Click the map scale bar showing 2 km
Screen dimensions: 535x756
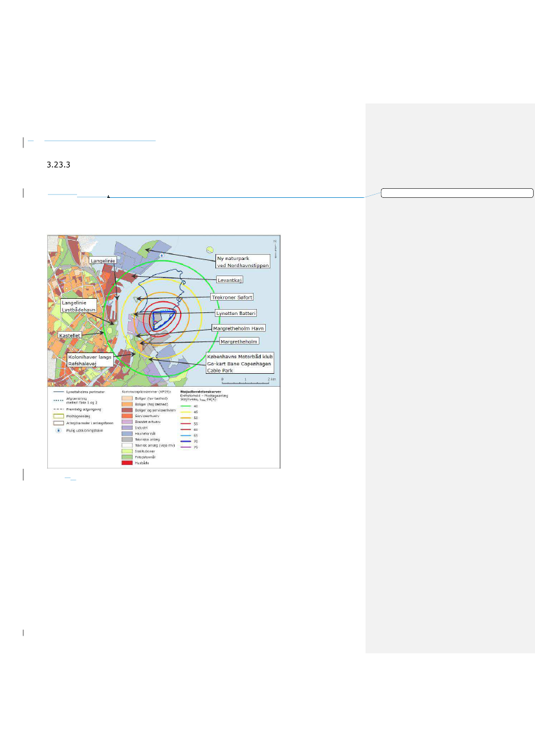pos(249,381)
